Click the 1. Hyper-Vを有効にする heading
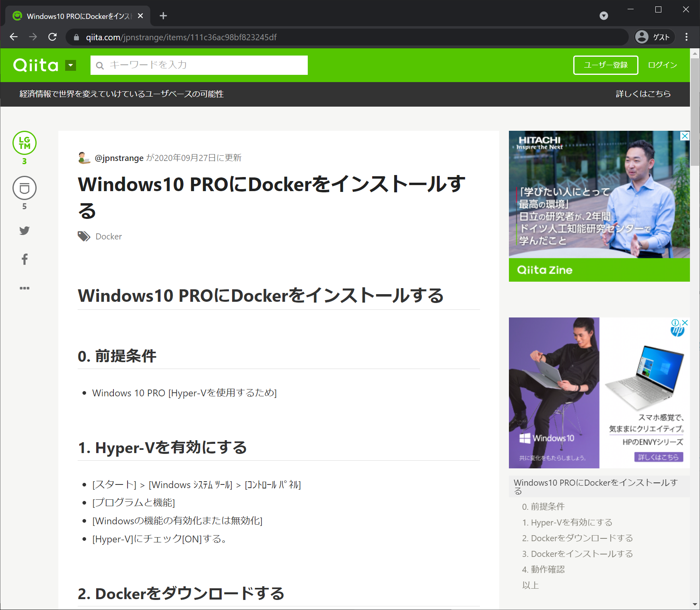700x610 pixels. [x=163, y=447]
